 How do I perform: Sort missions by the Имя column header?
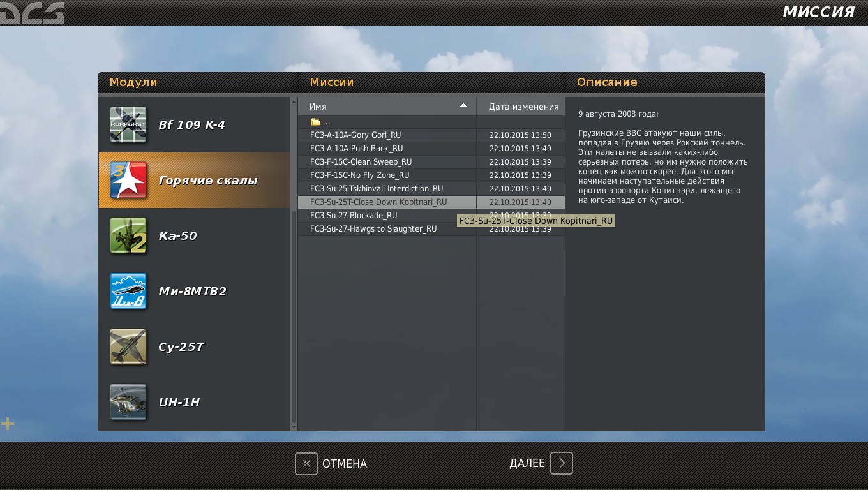387,107
